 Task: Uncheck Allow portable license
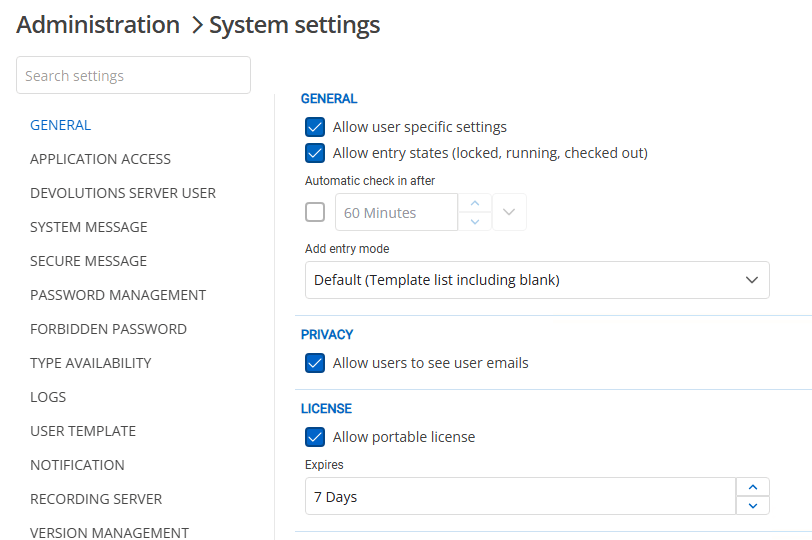tap(315, 437)
